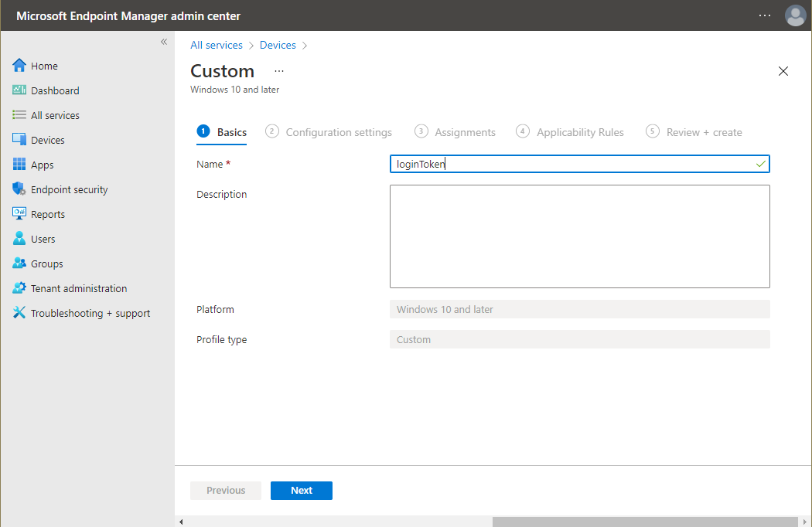This screenshot has width=812, height=527.
Task: Click the disabled Profile type field
Action: click(x=579, y=339)
